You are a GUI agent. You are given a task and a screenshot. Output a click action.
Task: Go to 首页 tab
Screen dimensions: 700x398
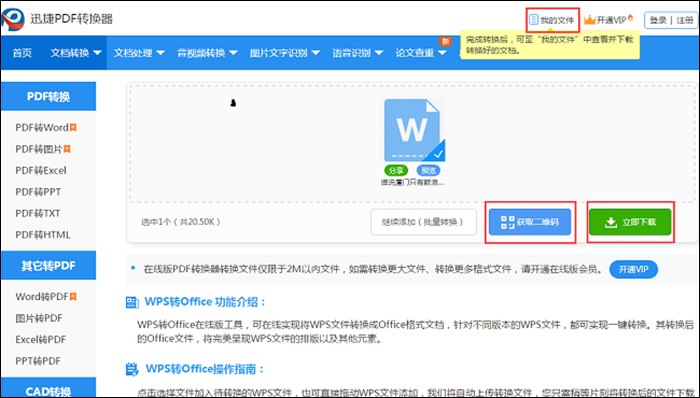22,53
